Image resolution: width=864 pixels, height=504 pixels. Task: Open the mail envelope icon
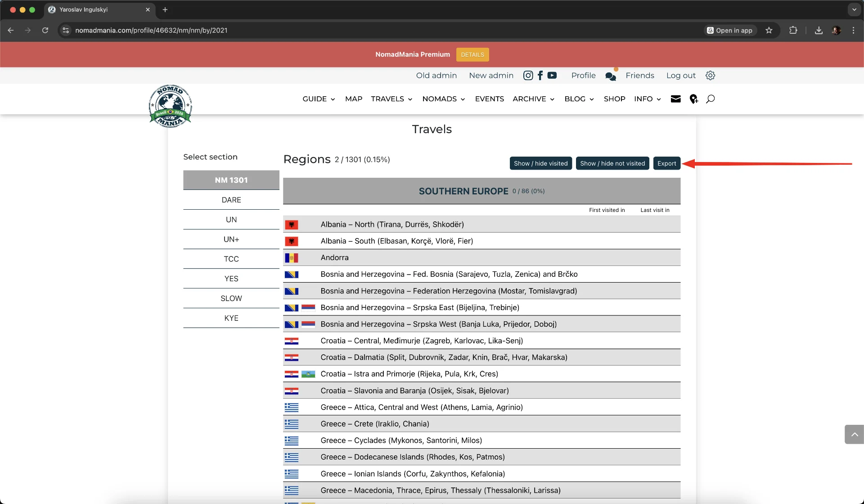tap(675, 99)
